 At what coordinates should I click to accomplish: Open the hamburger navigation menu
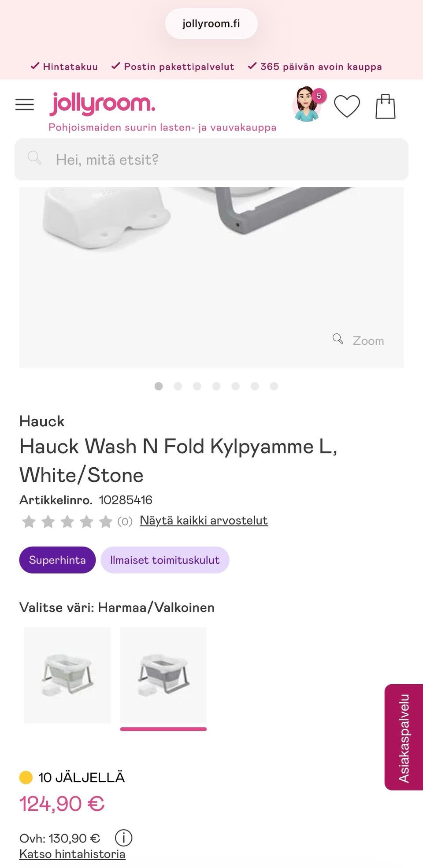coord(25,104)
